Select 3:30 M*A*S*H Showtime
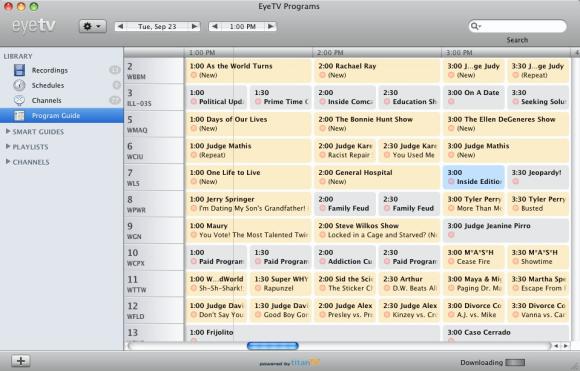Screen dimensions: 580x371 coord(539,257)
